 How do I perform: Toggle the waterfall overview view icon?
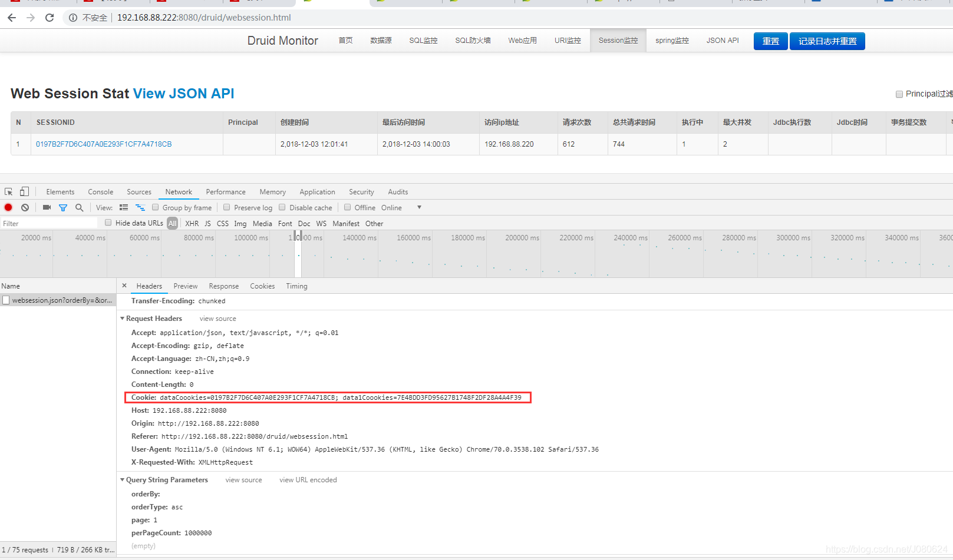click(x=140, y=207)
